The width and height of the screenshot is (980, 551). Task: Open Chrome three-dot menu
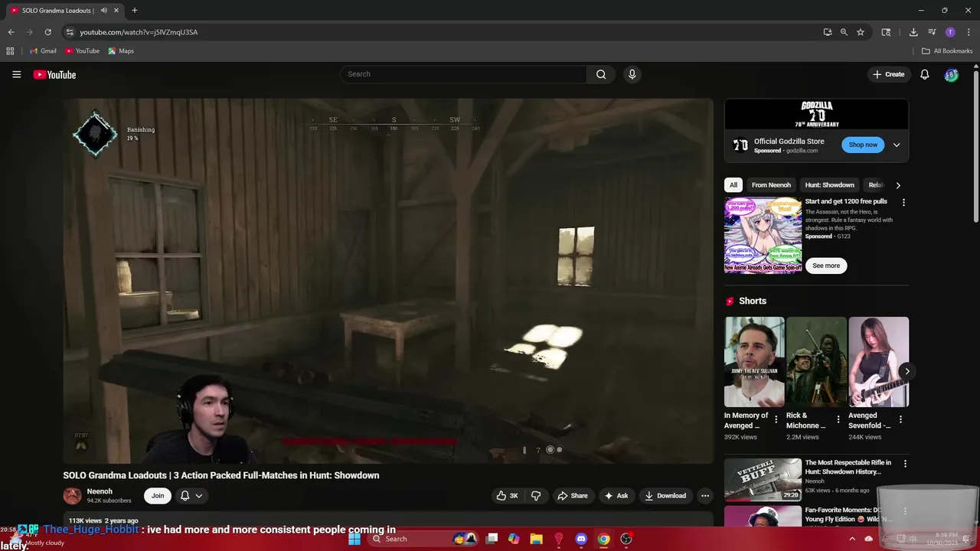pos(969,32)
